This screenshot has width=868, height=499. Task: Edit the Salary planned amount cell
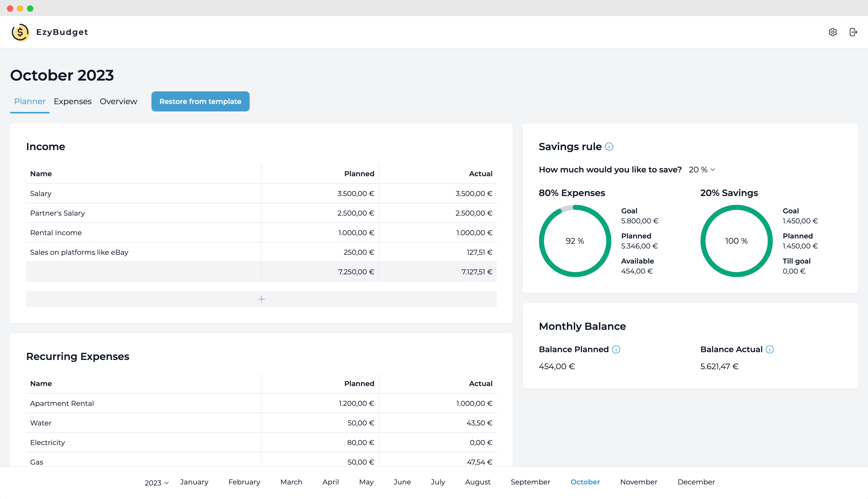(355, 194)
